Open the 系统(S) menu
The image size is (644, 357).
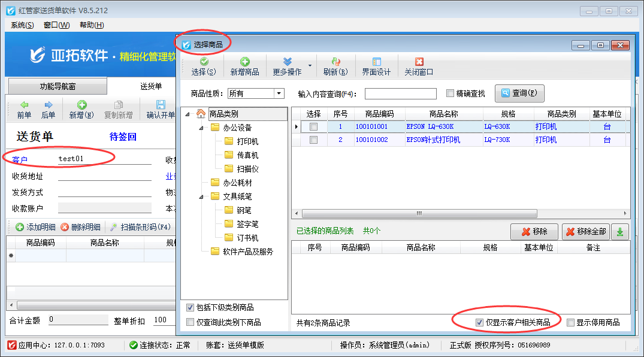click(22, 25)
